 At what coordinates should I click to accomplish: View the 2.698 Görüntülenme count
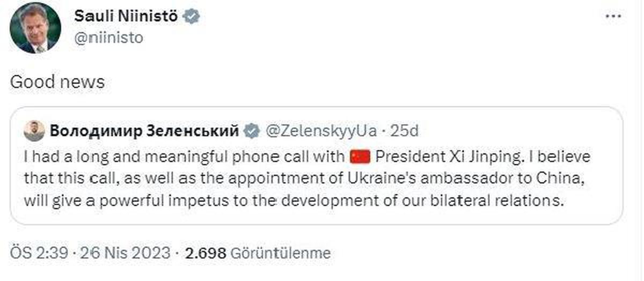click(257, 253)
